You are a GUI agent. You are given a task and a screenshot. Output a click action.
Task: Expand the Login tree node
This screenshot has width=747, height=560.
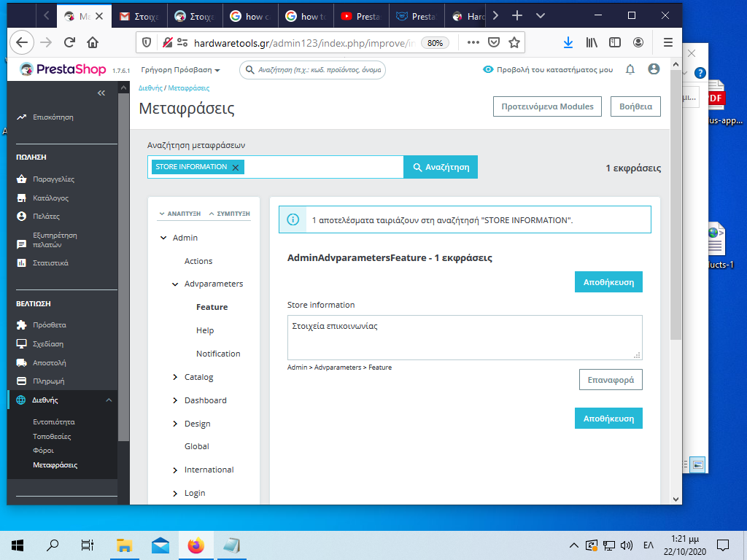pyautogui.click(x=175, y=494)
